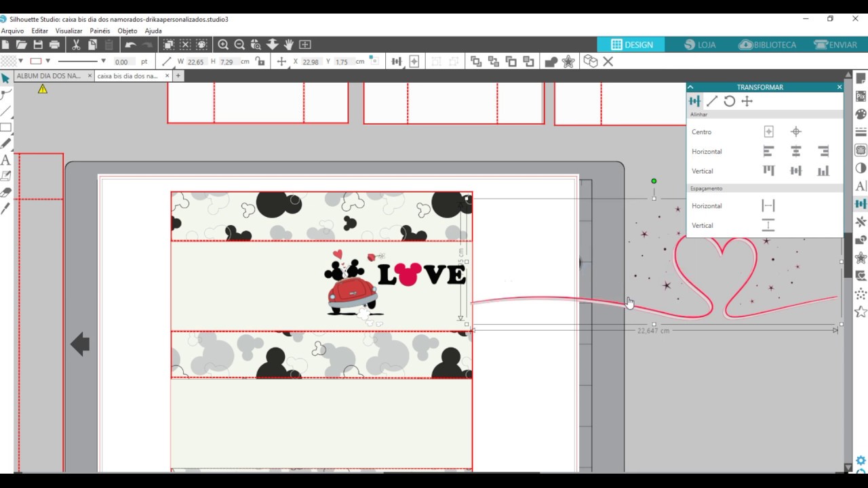
Task: Switch to Scale tab in Transformar panel
Action: point(712,101)
